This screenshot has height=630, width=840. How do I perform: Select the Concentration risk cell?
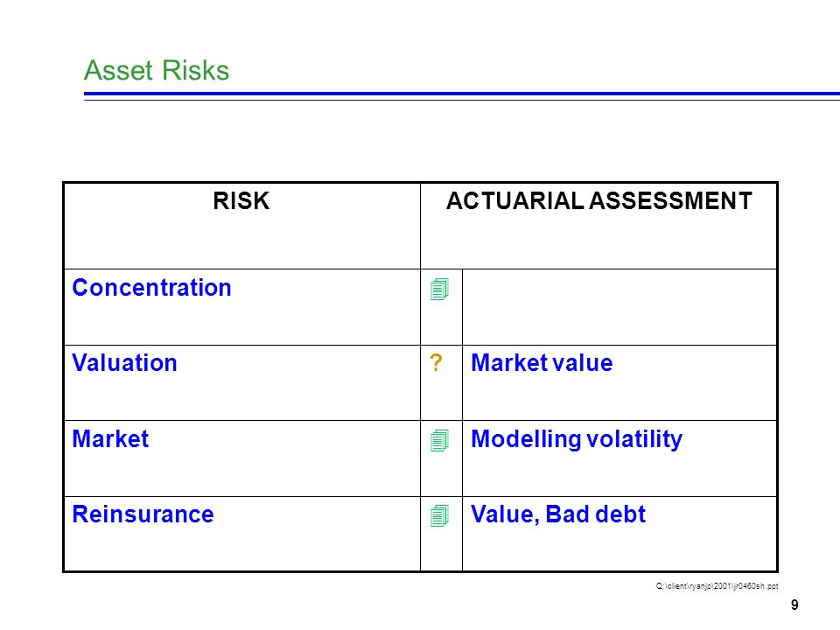pos(242,307)
